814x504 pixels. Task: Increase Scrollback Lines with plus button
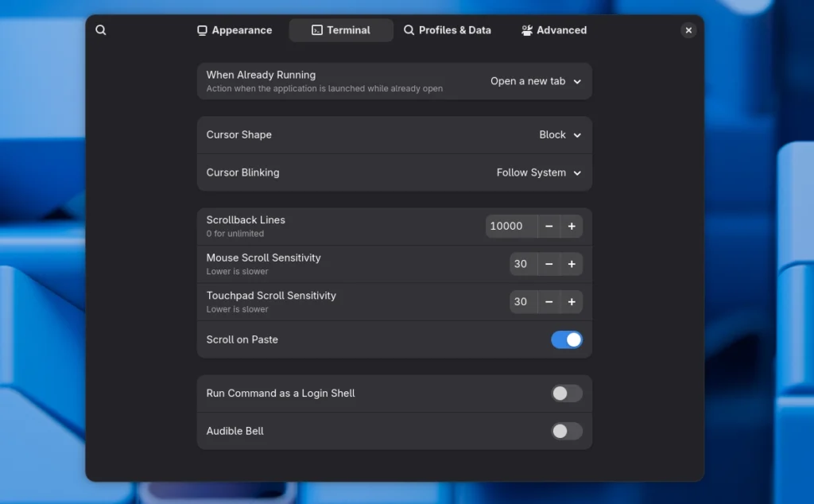click(x=572, y=227)
